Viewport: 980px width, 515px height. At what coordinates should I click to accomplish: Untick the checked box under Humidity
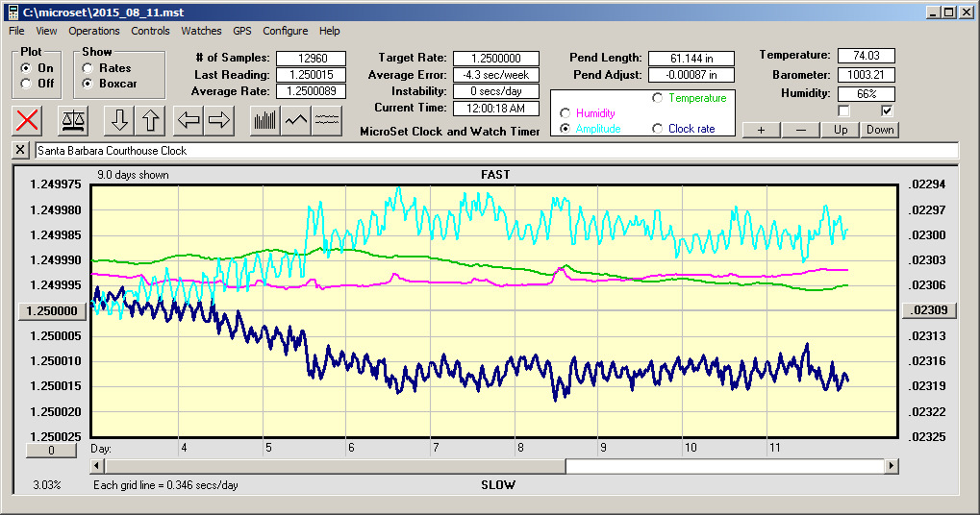[x=887, y=110]
